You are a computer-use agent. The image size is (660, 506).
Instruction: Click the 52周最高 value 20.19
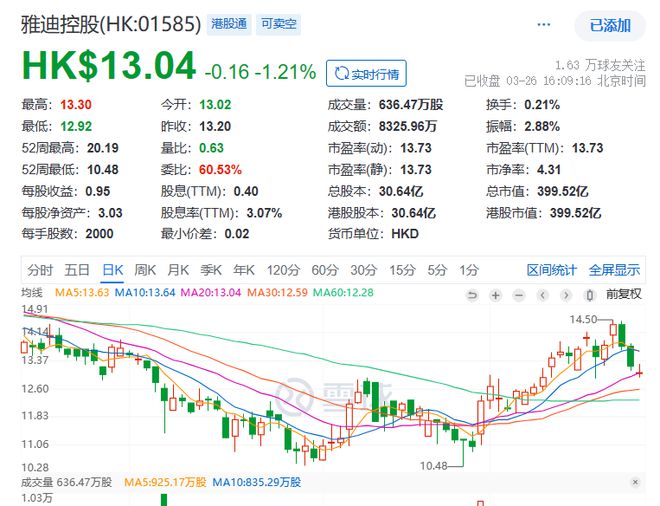[103, 148]
